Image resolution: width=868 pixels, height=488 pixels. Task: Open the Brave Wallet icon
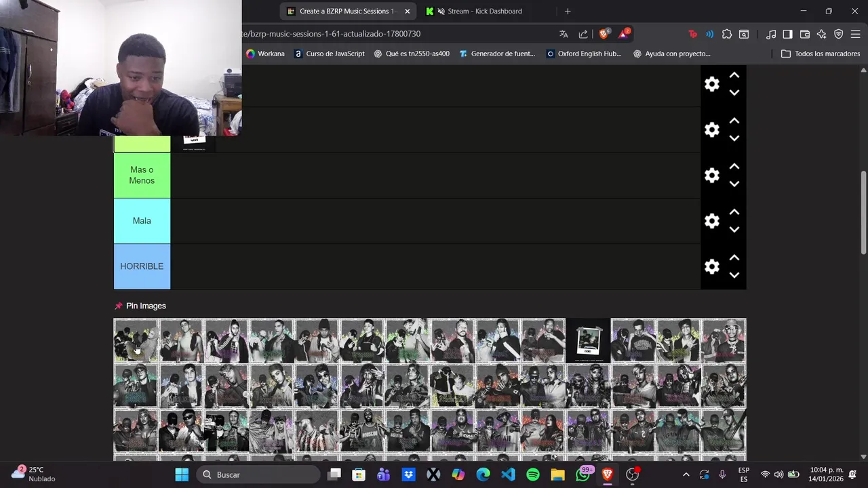pos(805,34)
